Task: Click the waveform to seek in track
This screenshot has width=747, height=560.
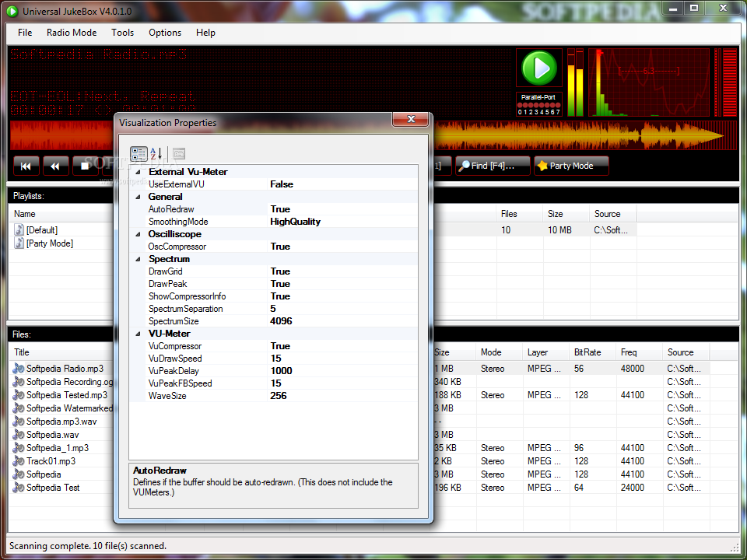Action: [585, 135]
